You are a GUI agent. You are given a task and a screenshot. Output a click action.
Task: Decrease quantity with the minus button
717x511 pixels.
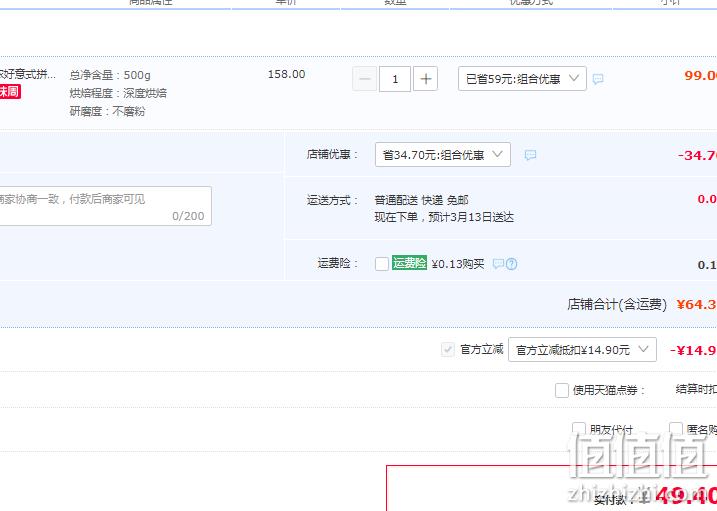(x=364, y=79)
